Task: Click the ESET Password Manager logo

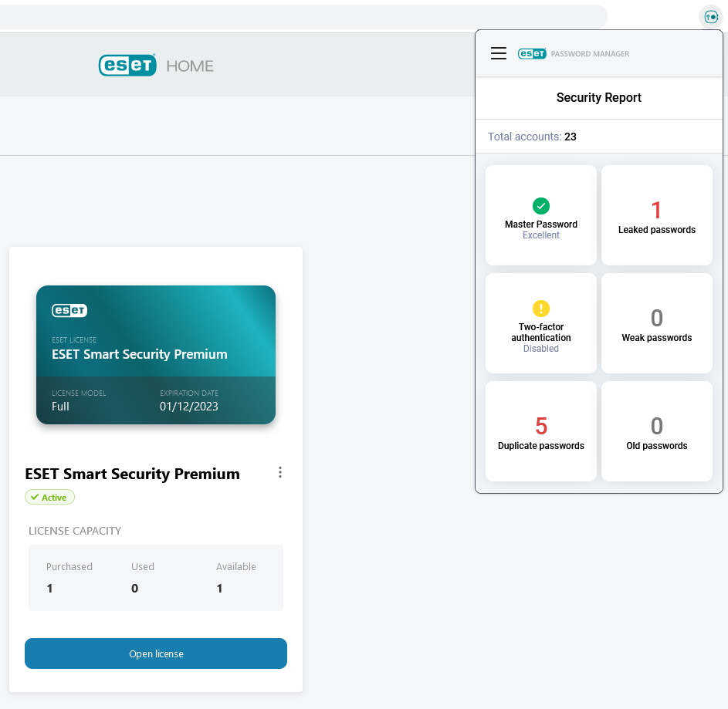Action: [574, 54]
